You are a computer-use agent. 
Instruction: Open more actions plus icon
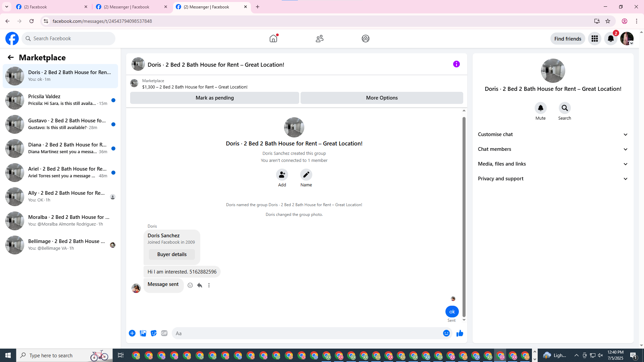(132, 333)
